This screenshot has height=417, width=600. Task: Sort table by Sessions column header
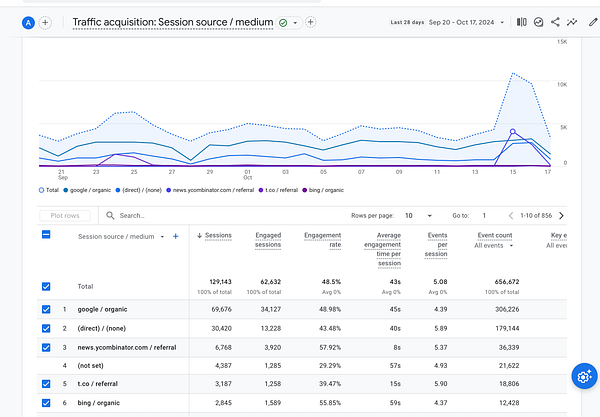tap(217, 236)
